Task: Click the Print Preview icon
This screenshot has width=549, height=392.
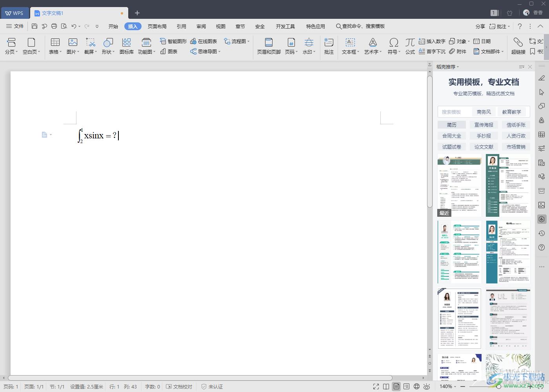Action: tap(64, 26)
